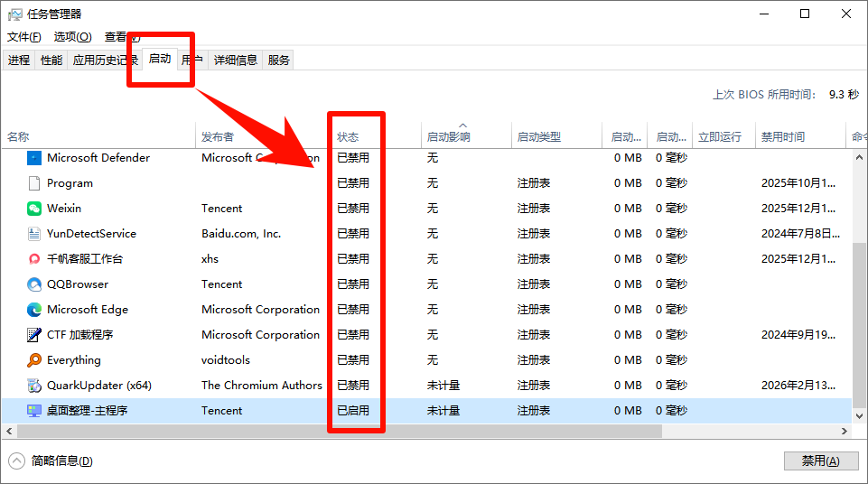Switch to the 进程 tab

coord(19,60)
